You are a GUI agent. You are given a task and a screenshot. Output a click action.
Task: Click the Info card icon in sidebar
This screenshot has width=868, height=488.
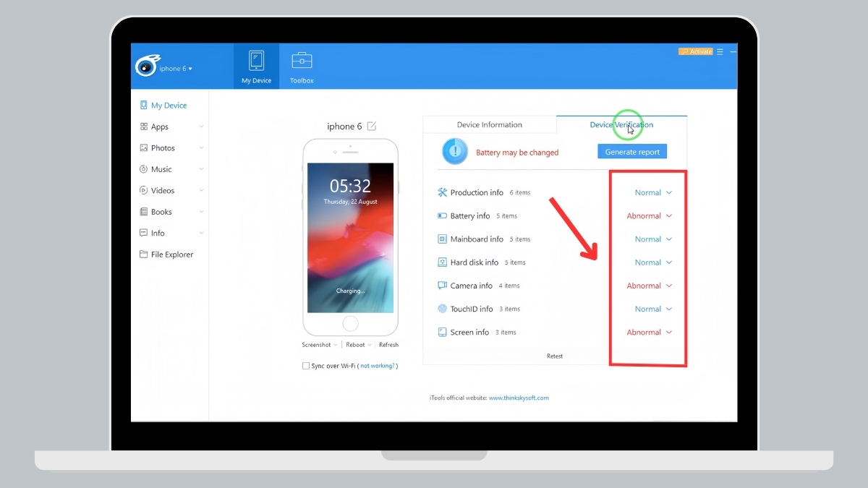(x=144, y=233)
